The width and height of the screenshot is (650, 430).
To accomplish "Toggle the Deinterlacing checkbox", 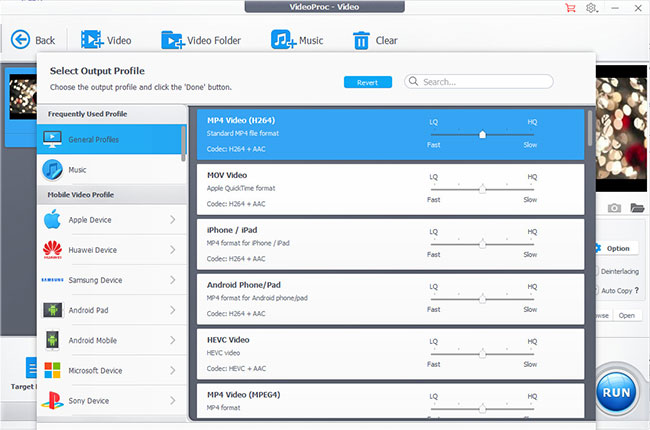I will [x=596, y=271].
